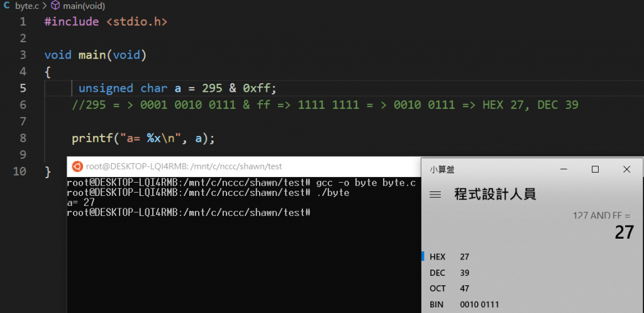This screenshot has height=313, width=644.
Task: Click the calculator result display 27
Action: [625, 232]
